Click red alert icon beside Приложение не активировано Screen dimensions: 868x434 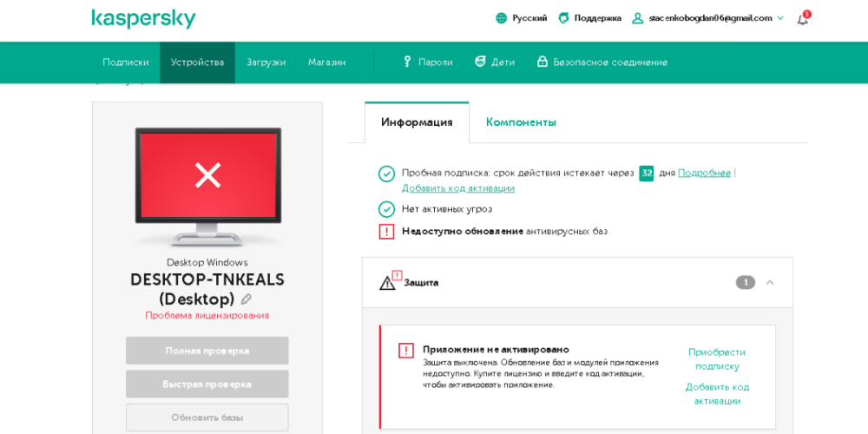coord(406,351)
